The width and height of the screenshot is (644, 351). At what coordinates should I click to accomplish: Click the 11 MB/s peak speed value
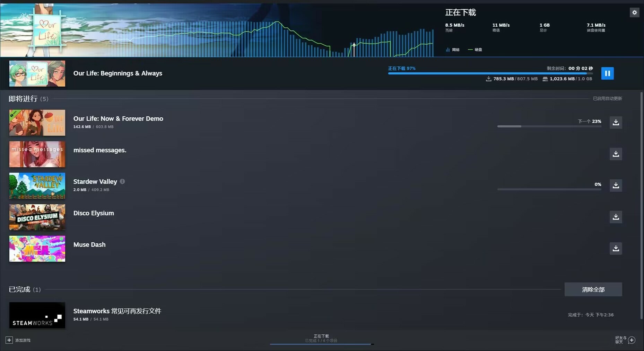click(x=501, y=25)
